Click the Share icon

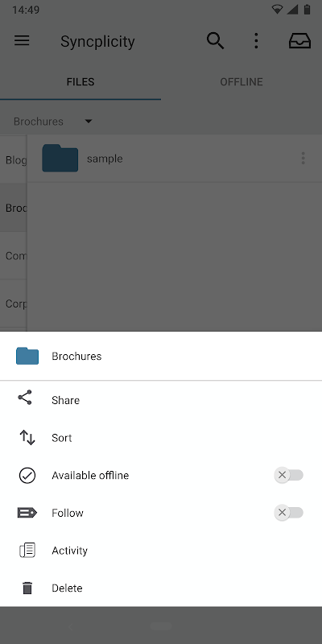pyautogui.click(x=25, y=398)
